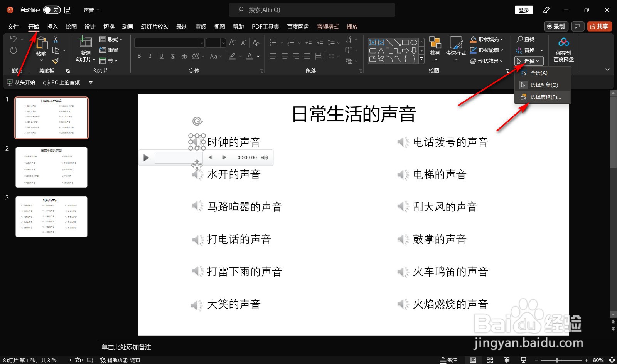
Task: Toggle bold formatting on selected text
Action: pyautogui.click(x=139, y=56)
